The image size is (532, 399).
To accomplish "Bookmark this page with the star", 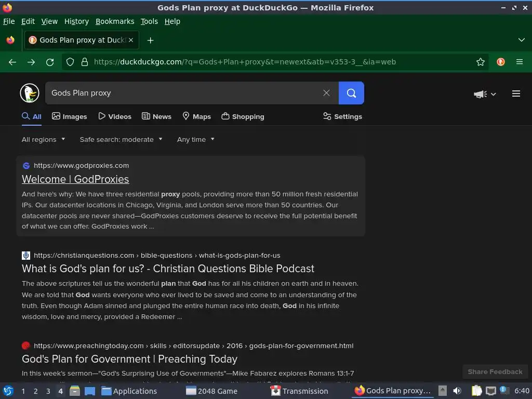I will click(x=481, y=62).
